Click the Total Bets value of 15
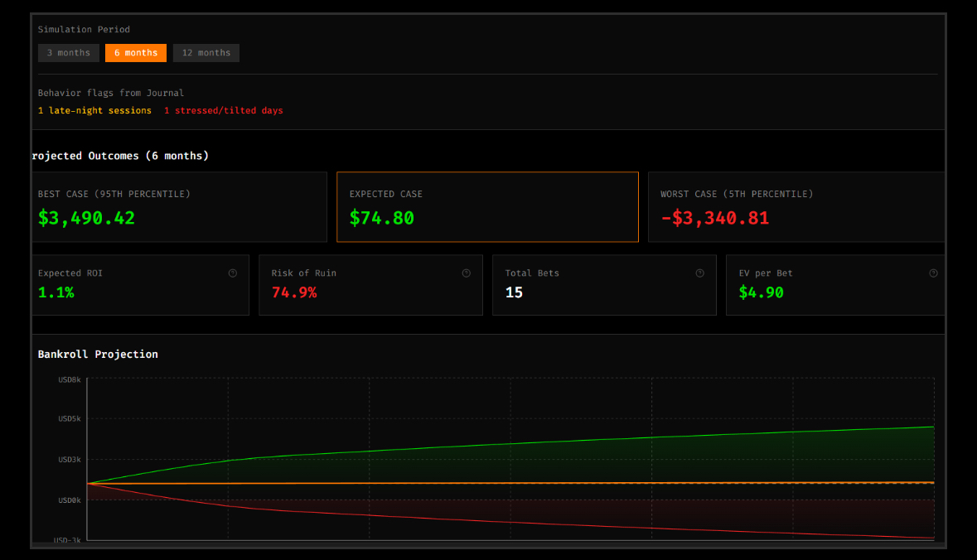The height and width of the screenshot is (560, 977). coord(514,292)
